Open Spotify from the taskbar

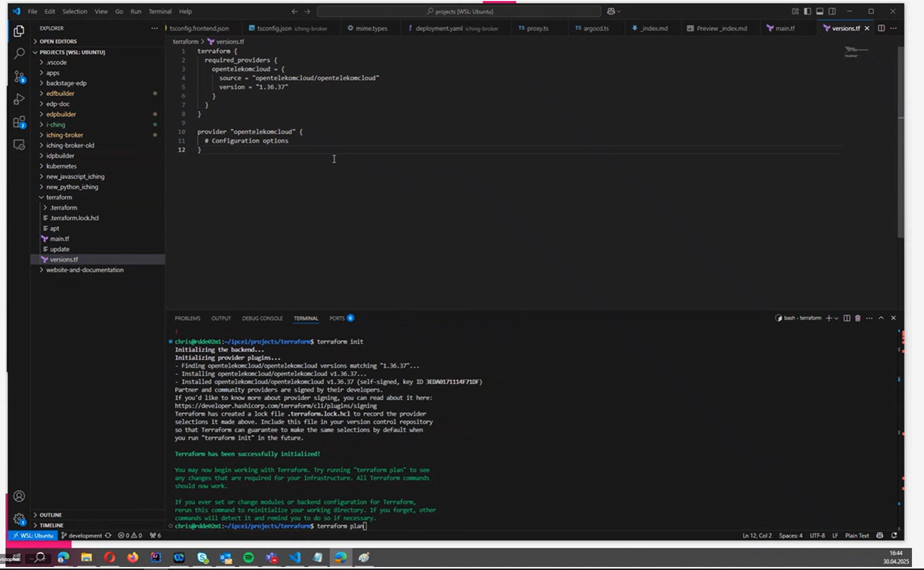point(249,557)
